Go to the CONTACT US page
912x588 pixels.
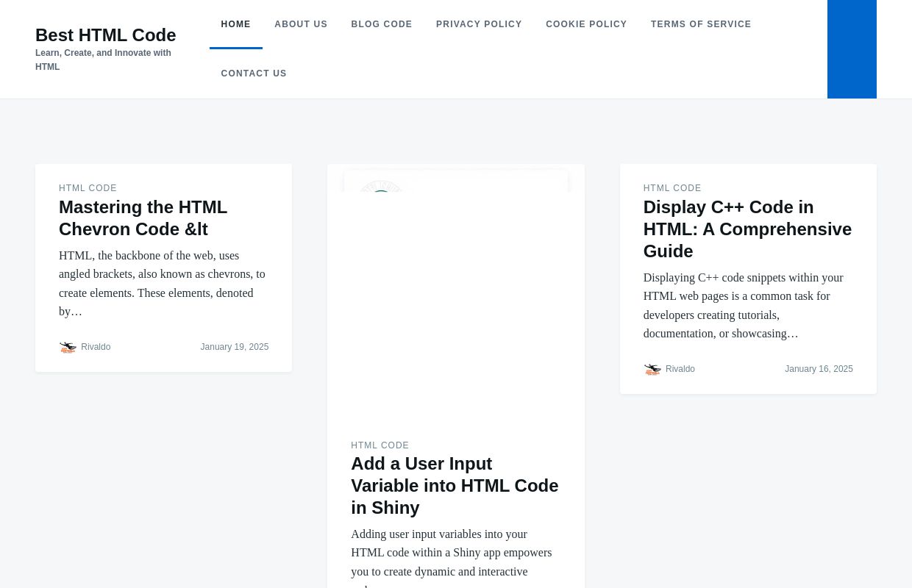coord(254,73)
